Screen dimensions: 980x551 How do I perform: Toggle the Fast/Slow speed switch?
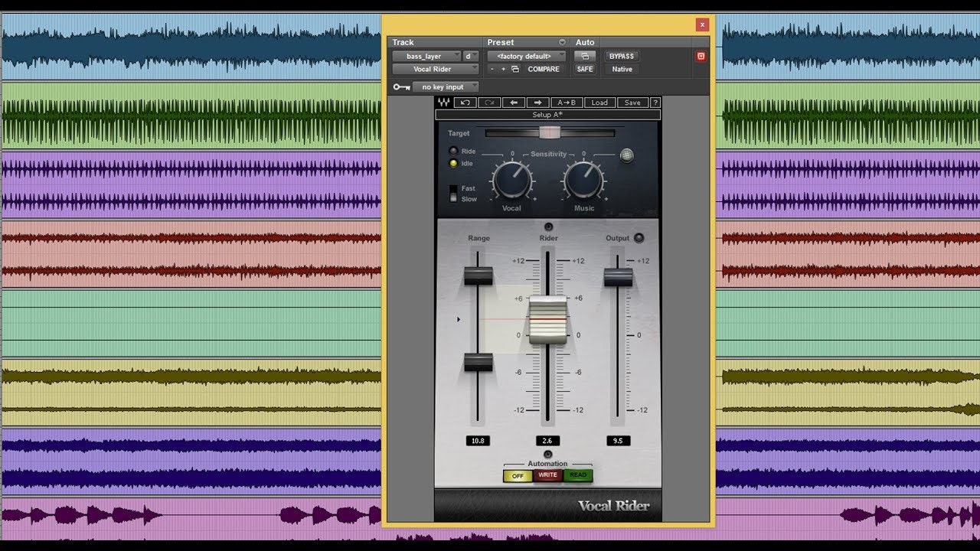pyautogui.click(x=453, y=194)
